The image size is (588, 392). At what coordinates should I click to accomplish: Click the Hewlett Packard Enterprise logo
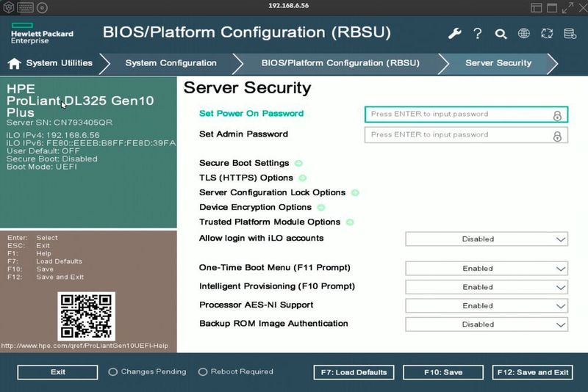pos(42,33)
